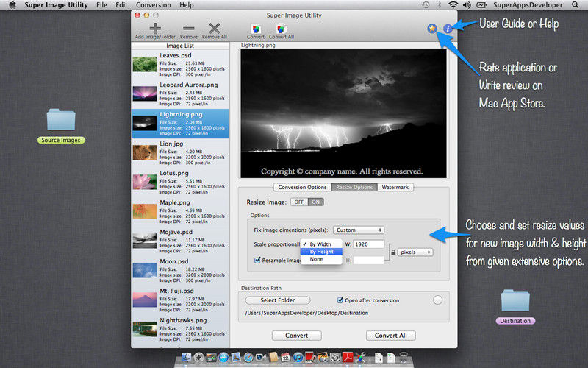This screenshot has width=588, height=368.
Task: Click the W width input field
Action: click(369, 244)
